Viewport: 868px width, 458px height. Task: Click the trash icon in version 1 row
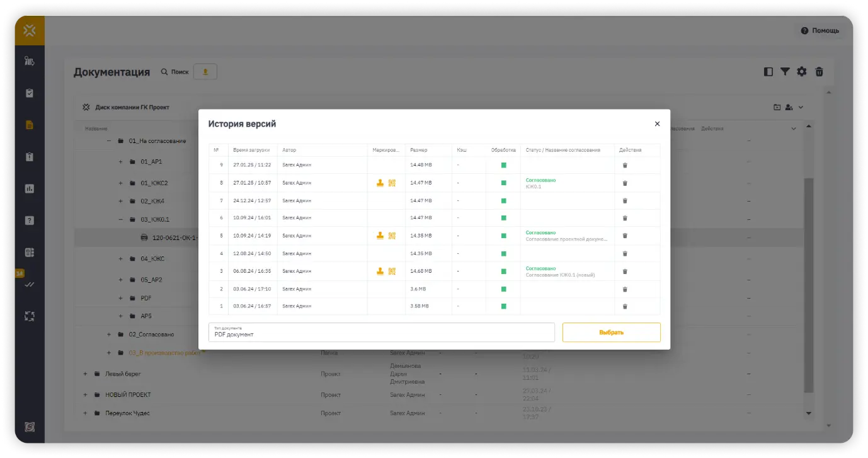tap(625, 306)
